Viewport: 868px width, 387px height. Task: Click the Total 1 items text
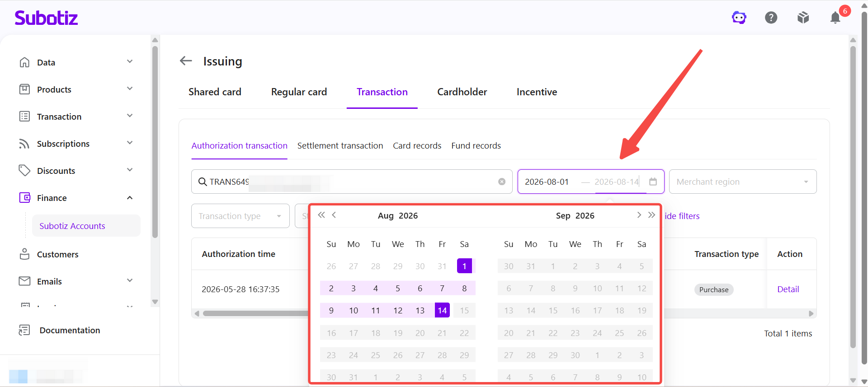788,333
